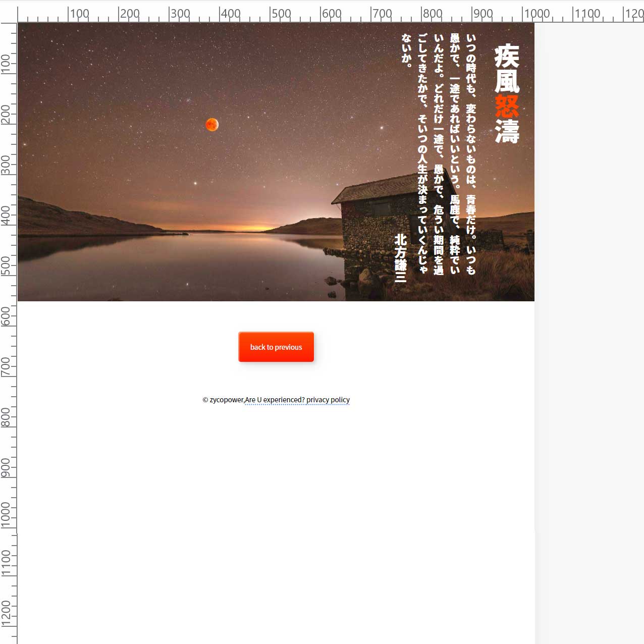Screen dimensions: 644x644
Task: Click the author name '北方謙三'
Action: (x=400, y=258)
